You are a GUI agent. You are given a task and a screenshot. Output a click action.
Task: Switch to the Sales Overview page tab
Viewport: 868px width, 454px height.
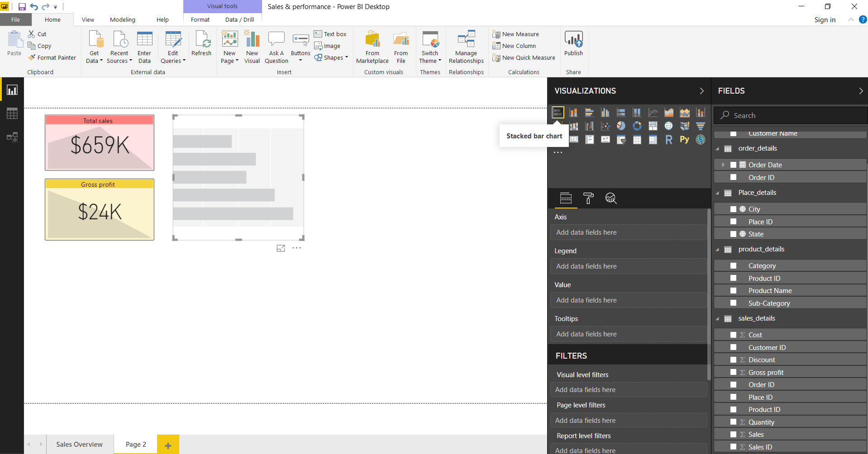pyautogui.click(x=79, y=444)
